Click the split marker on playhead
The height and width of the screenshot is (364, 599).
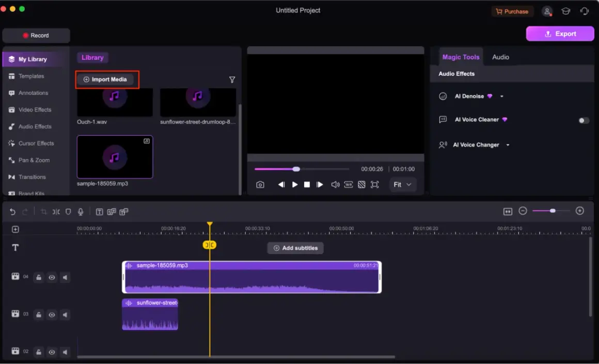(209, 245)
